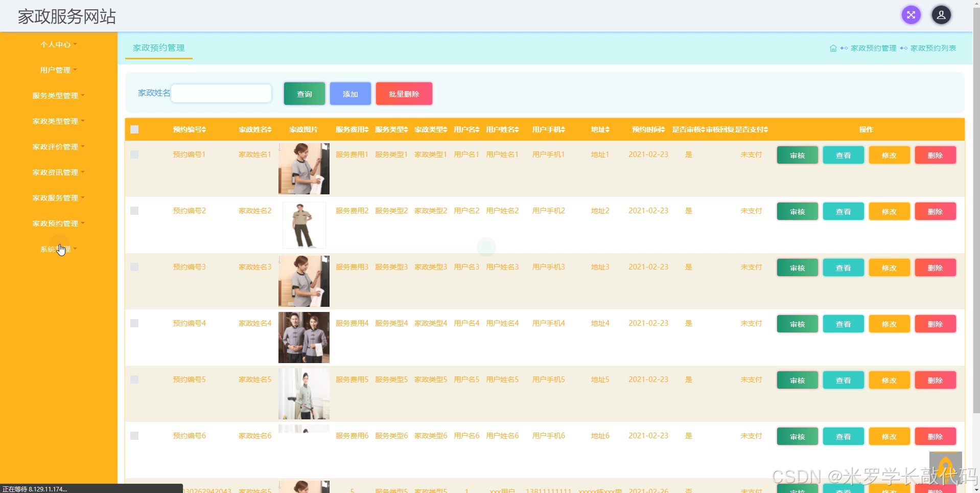Click 查看 for 预约编号2

[x=843, y=211]
